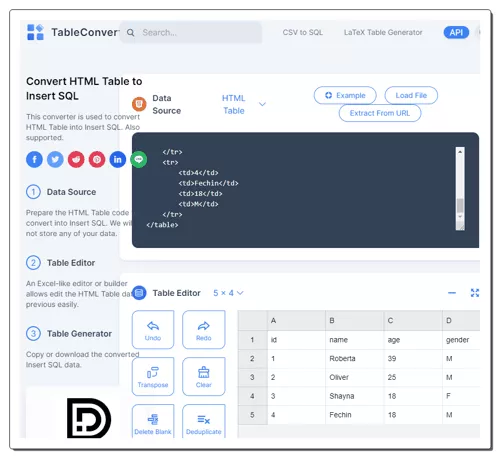Screen dimensions: 500x458
Task: Click Extract From URL button
Action: [x=380, y=113]
